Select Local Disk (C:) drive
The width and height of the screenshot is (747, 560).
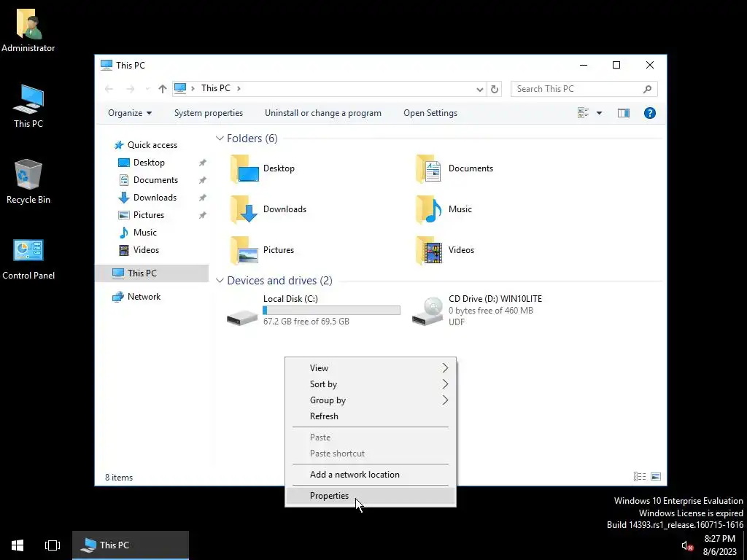click(313, 310)
